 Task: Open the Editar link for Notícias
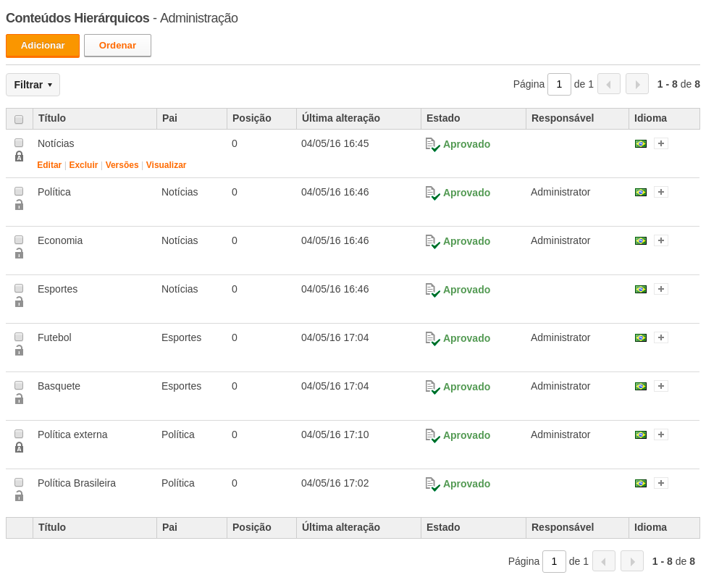click(49, 165)
